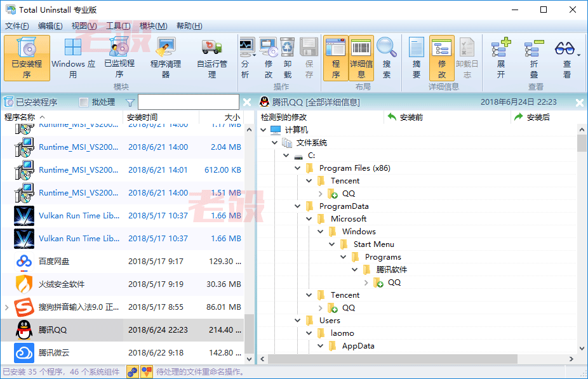Open the 已监视程序 module

[x=119, y=58]
